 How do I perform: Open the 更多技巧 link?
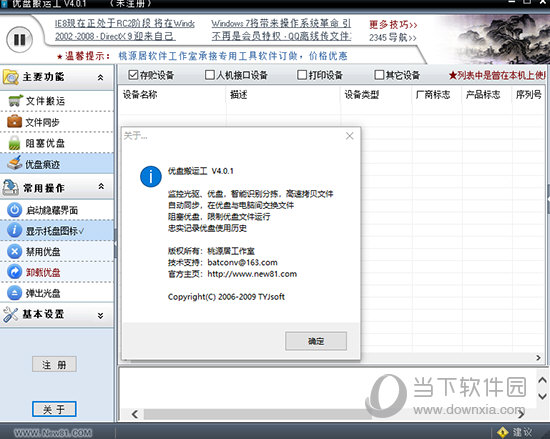coord(393,25)
